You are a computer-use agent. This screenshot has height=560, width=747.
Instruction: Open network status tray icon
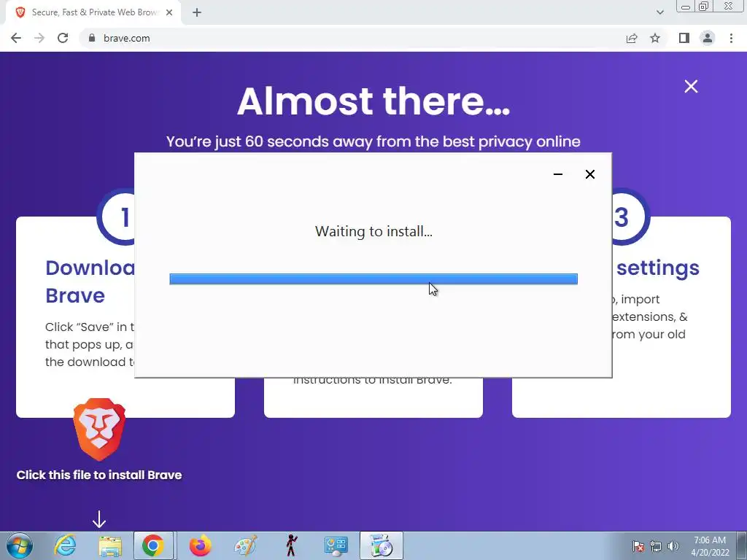tap(656, 546)
